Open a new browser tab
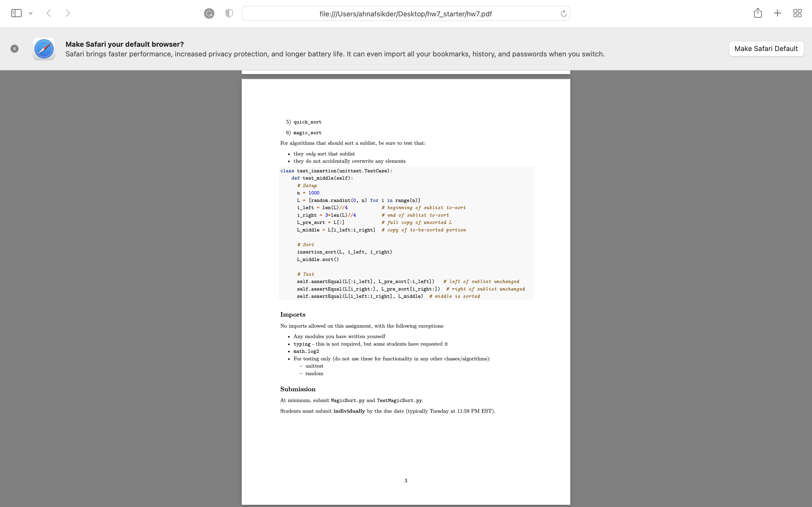The image size is (812, 507). [x=777, y=13]
